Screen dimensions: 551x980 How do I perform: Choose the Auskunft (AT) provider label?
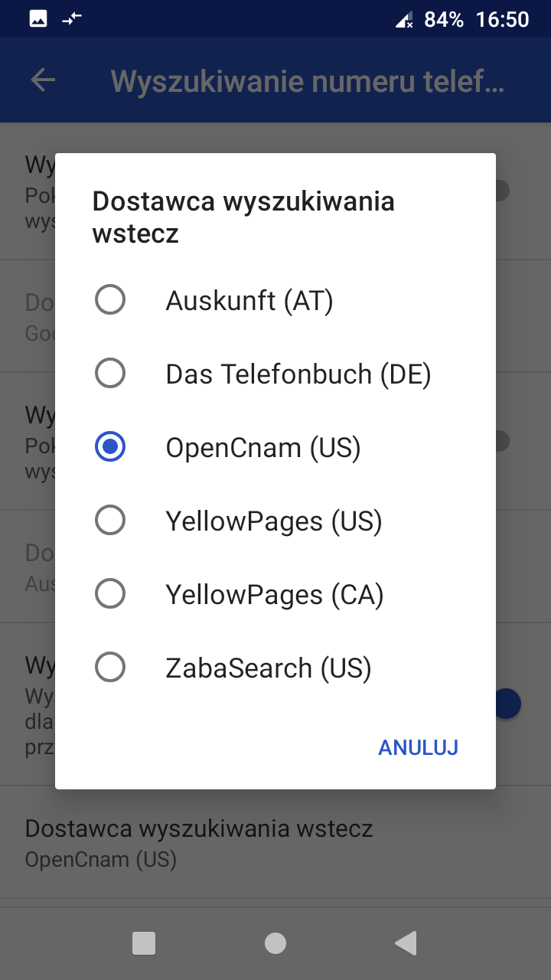pyautogui.click(x=249, y=301)
